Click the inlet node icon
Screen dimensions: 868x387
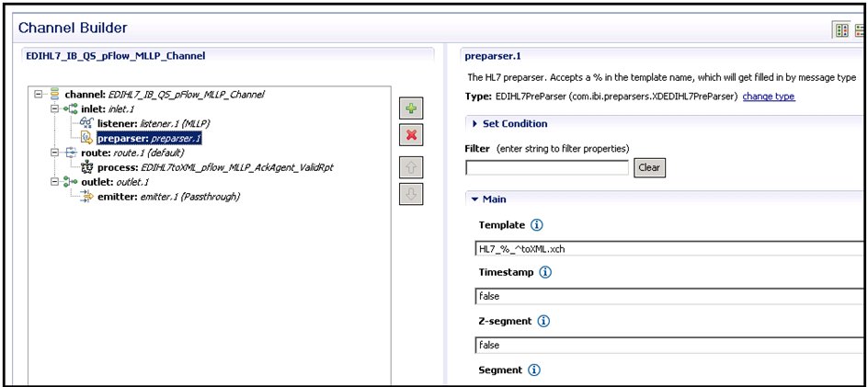coord(72,109)
